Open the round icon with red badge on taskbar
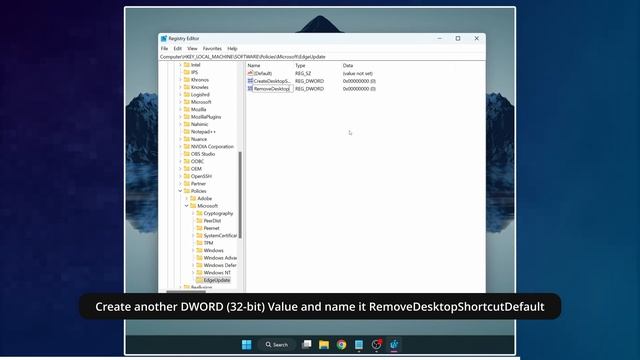The width and height of the screenshot is (640, 360). point(376,344)
